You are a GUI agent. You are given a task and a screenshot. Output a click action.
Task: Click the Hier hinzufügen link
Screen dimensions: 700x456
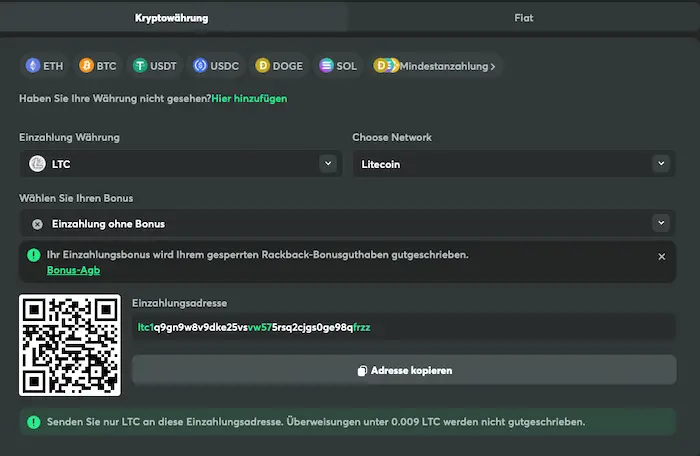pyautogui.click(x=249, y=99)
